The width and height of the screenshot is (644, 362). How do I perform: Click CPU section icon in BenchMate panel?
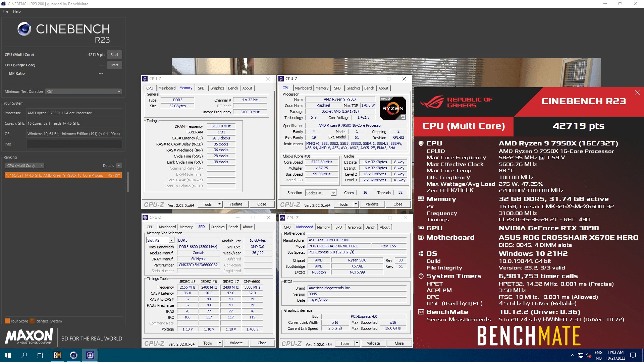tap(421, 143)
